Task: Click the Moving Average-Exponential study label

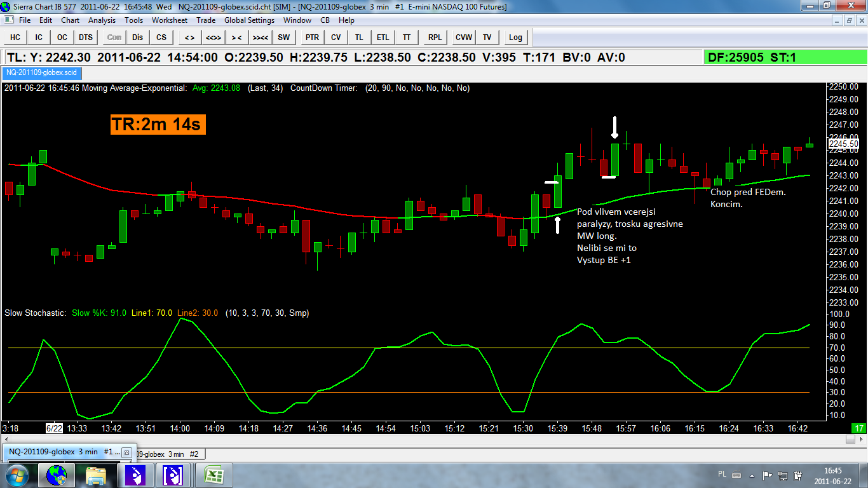Action: point(133,88)
